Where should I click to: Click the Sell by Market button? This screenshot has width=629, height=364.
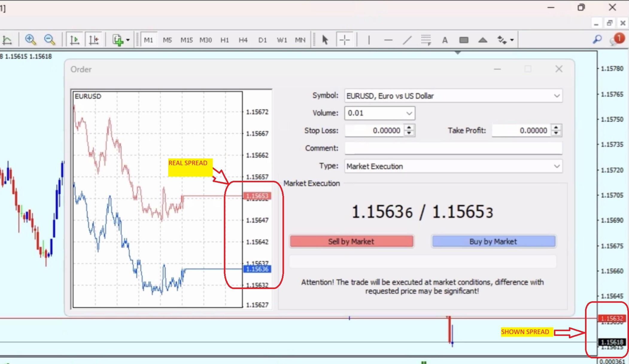pyautogui.click(x=351, y=241)
